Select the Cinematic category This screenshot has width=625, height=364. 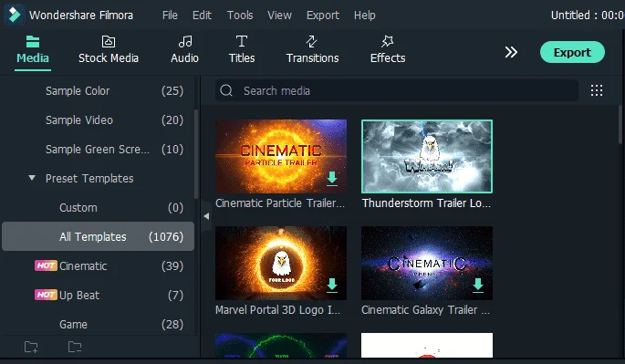[98, 265]
